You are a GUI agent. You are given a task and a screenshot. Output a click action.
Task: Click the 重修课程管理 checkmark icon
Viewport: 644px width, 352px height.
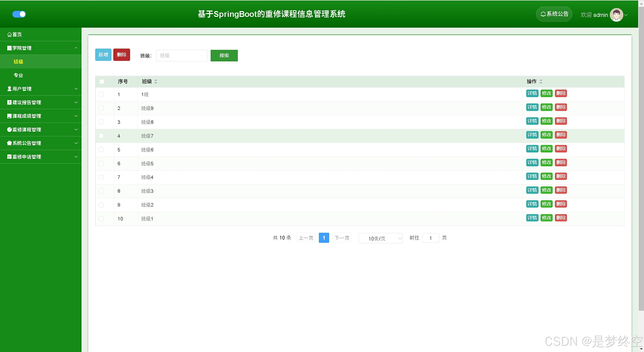(x=9, y=130)
